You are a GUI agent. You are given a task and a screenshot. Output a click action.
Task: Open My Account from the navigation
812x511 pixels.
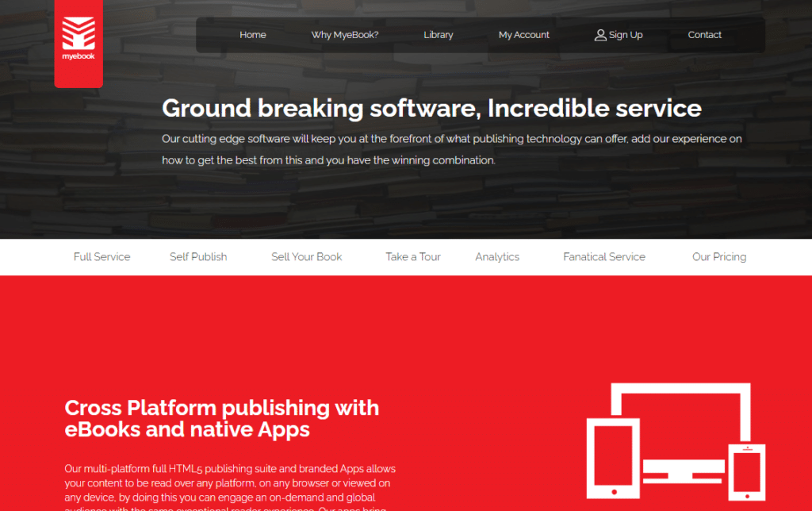point(523,35)
